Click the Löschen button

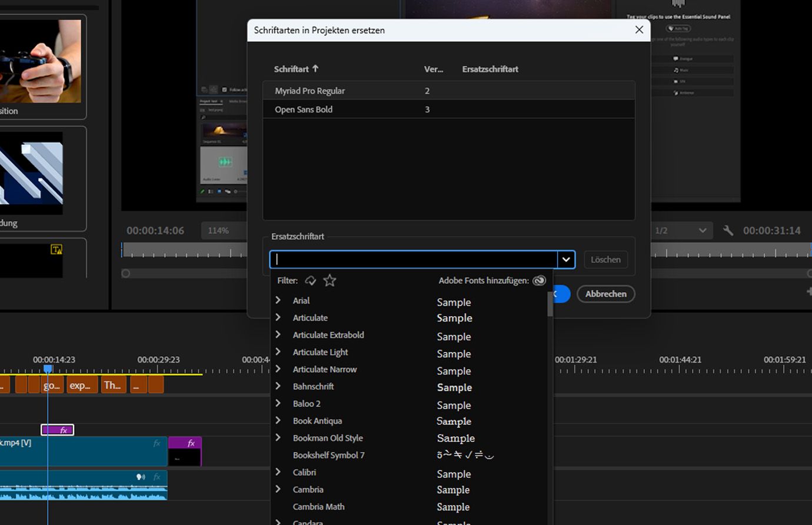(605, 260)
